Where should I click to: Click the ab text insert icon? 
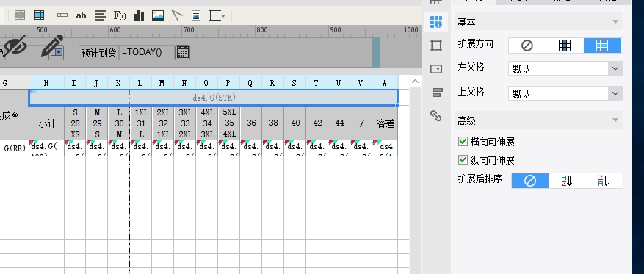point(82,15)
